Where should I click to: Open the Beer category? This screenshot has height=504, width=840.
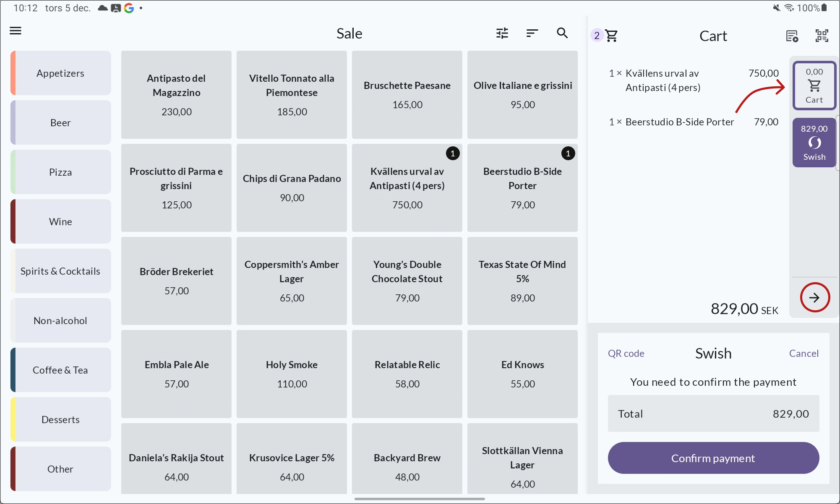coord(60,122)
